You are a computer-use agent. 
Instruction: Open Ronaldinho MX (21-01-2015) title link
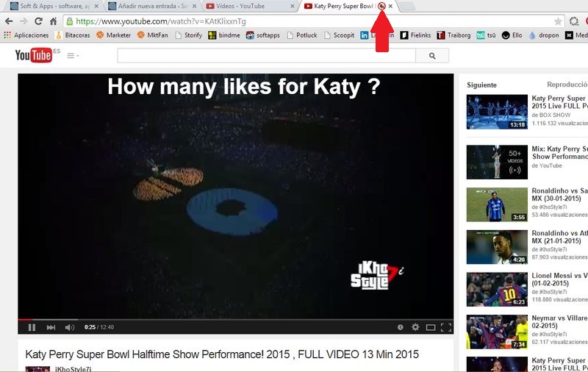click(x=559, y=237)
